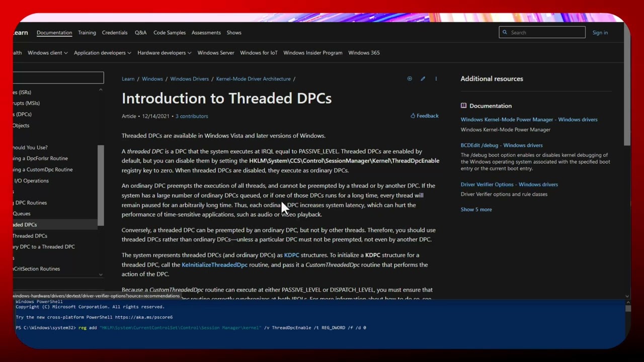Open the KDPC structures link
This screenshot has width=644, height=362.
click(x=292, y=255)
